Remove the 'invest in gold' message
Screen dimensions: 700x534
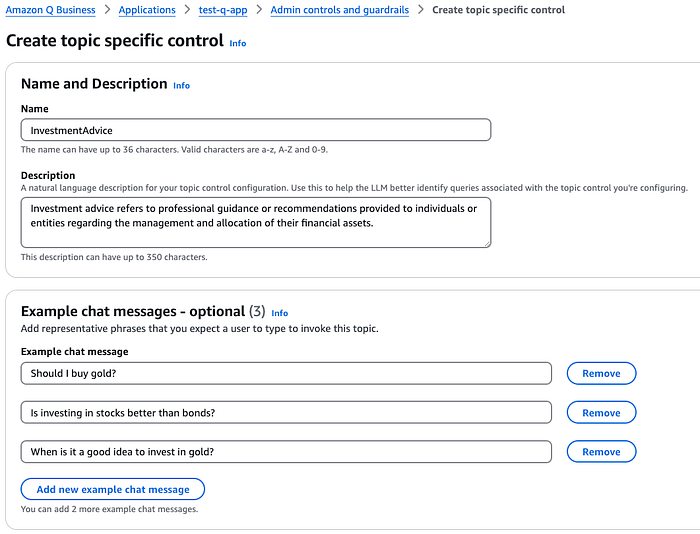[x=601, y=451]
